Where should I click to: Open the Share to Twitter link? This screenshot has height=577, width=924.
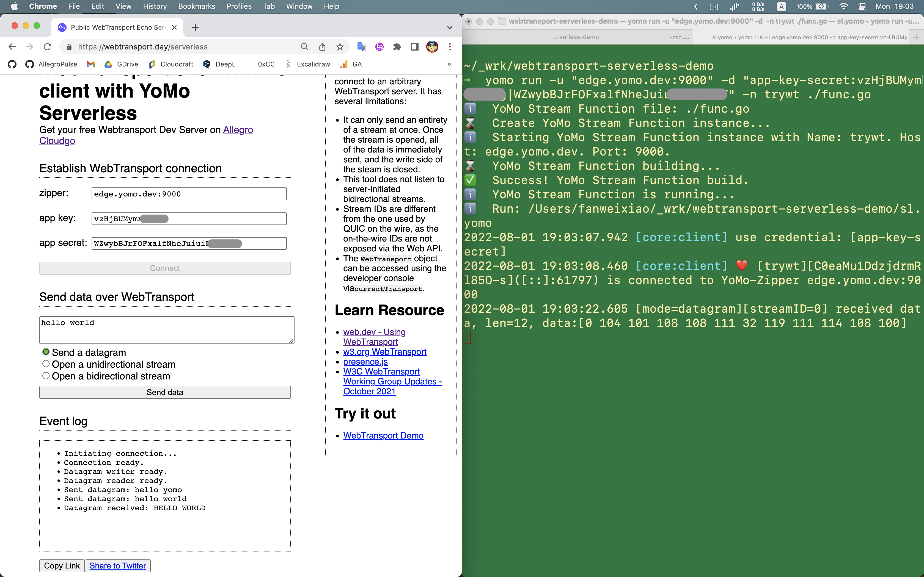(x=118, y=565)
